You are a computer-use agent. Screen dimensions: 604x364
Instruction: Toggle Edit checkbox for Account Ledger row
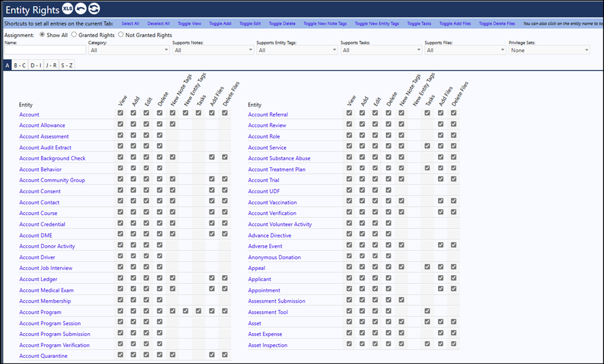146,278
